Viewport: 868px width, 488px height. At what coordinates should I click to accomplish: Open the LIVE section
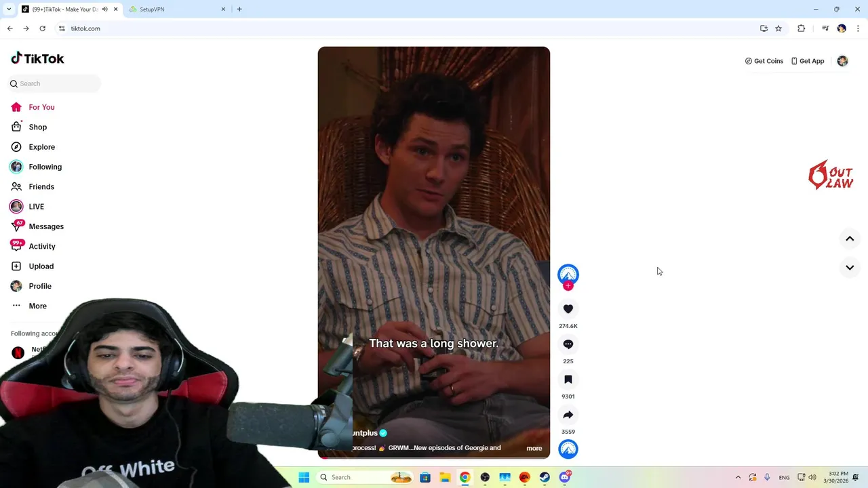pyautogui.click(x=36, y=207)
